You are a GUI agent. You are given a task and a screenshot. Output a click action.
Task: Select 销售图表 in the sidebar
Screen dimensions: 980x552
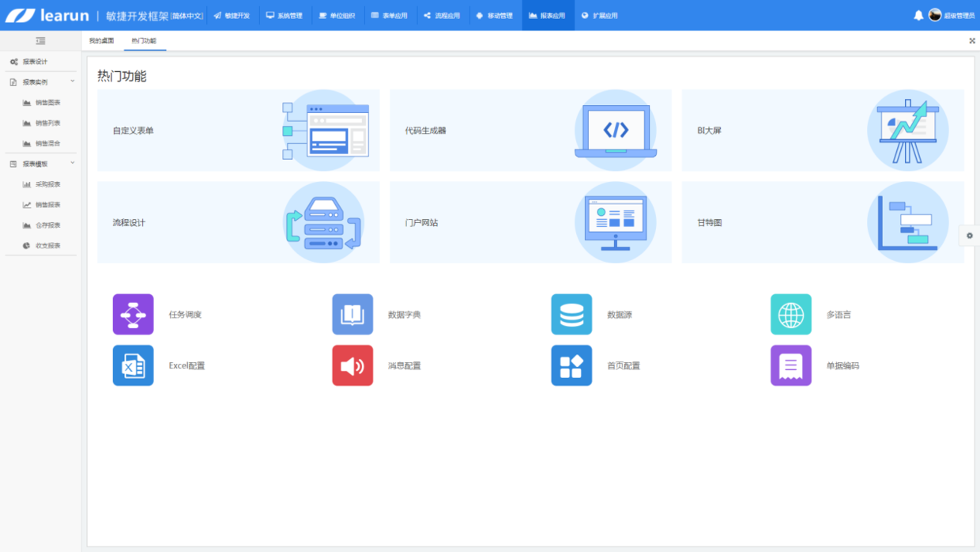(x=47, y=103)
